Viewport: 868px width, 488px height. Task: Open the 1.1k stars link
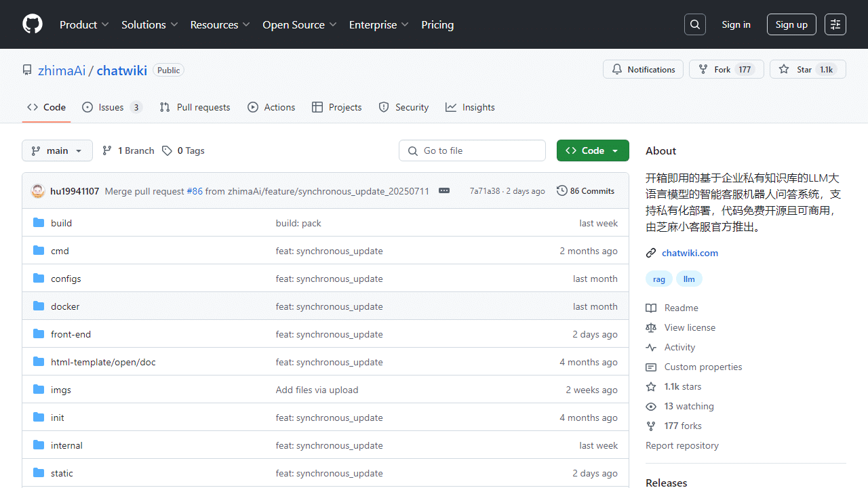(683, 386)
